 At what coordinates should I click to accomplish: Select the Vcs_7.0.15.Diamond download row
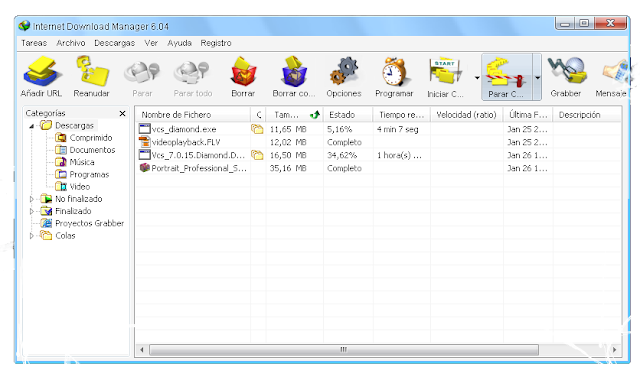pyautogui.click(x=378, y=156)
